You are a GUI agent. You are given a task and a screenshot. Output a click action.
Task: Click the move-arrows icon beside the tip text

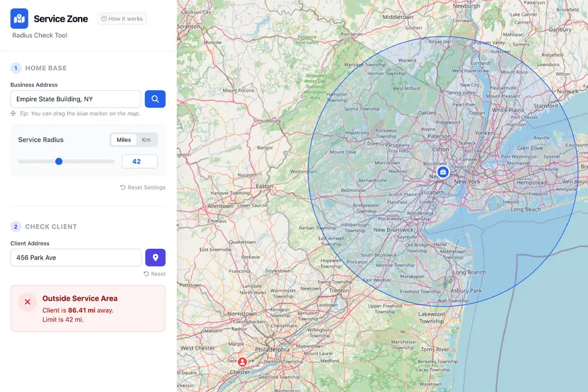coord(13,114)
